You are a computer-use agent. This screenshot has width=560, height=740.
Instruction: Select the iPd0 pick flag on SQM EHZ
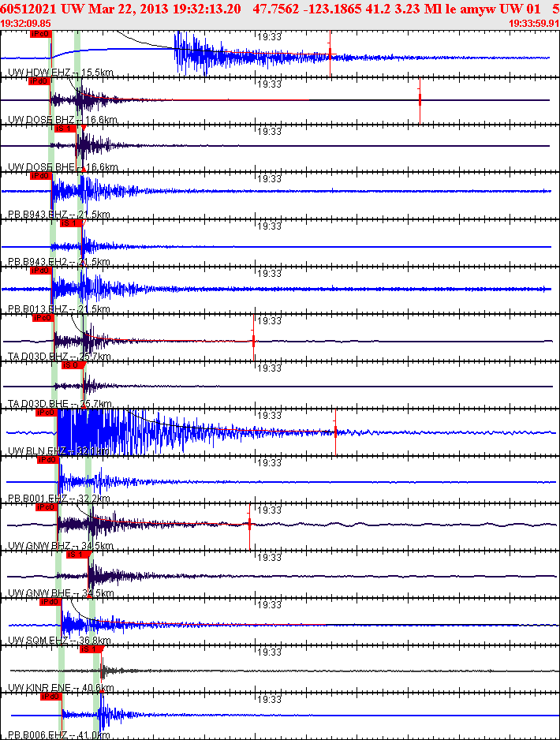click(x=50, y=602)
